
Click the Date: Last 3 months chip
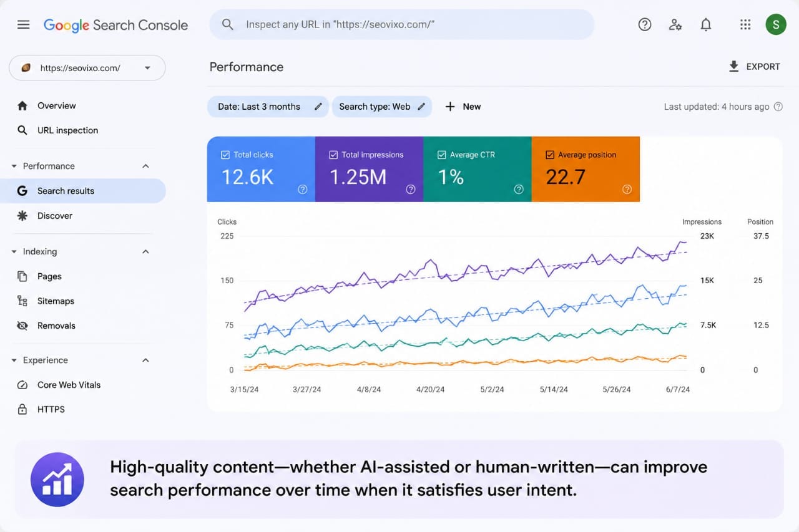pos(267,107)
